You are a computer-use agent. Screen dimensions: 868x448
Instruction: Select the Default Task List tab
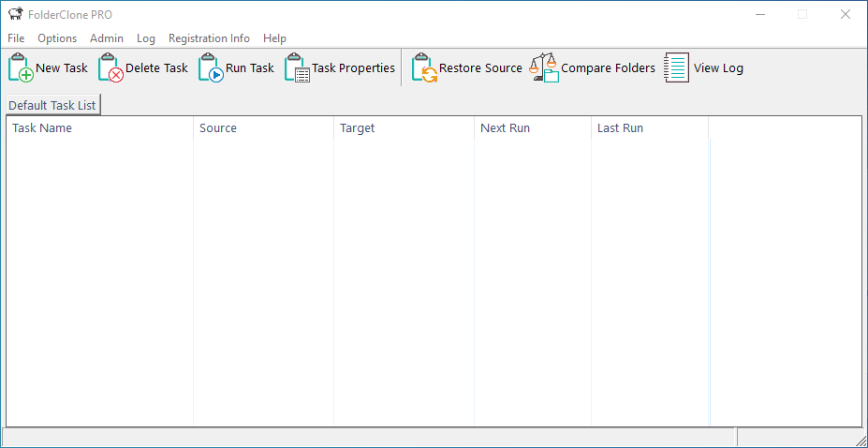[x=52, y=105]
